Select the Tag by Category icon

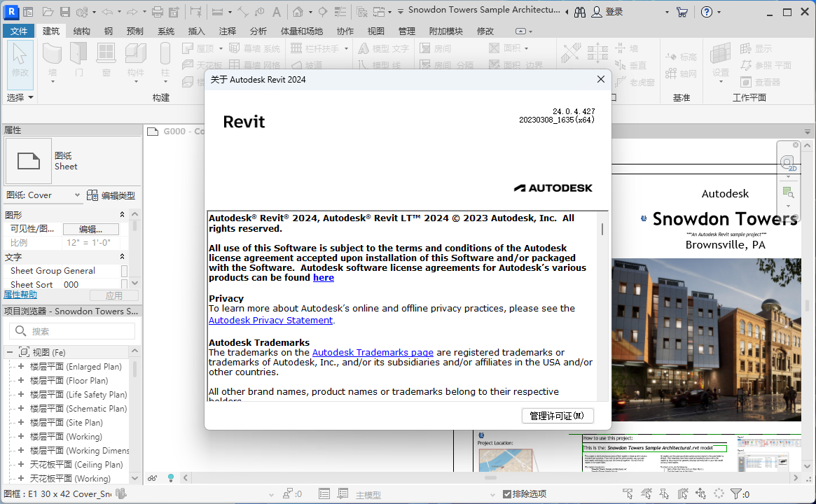(260, 11)
